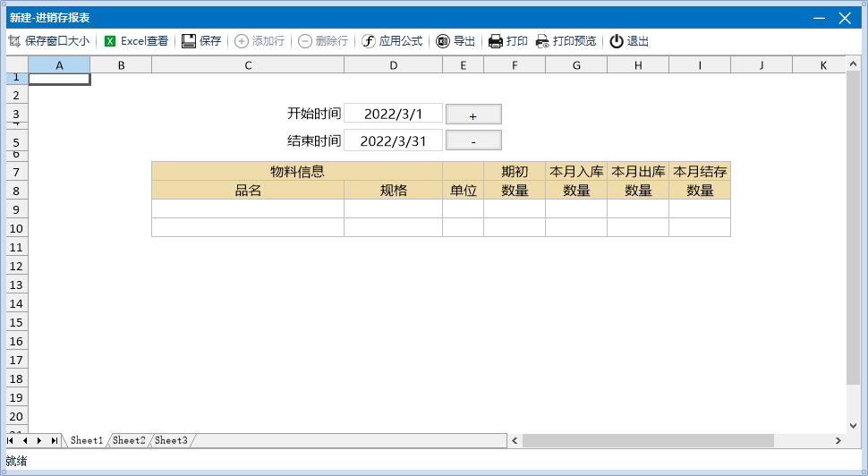The width and height of the screenshot is (868, 476).
Task: Click the vertical scrollbar down arrow
Action: coord(853,426)
